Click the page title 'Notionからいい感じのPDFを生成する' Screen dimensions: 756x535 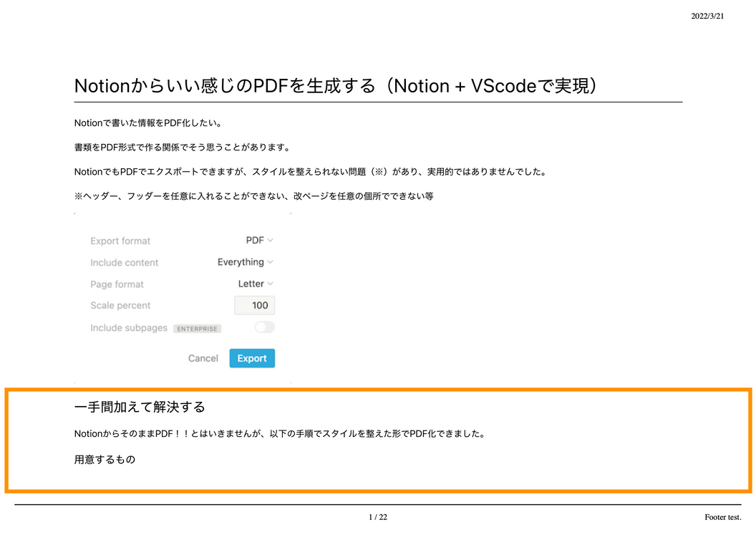coord(225,86)
